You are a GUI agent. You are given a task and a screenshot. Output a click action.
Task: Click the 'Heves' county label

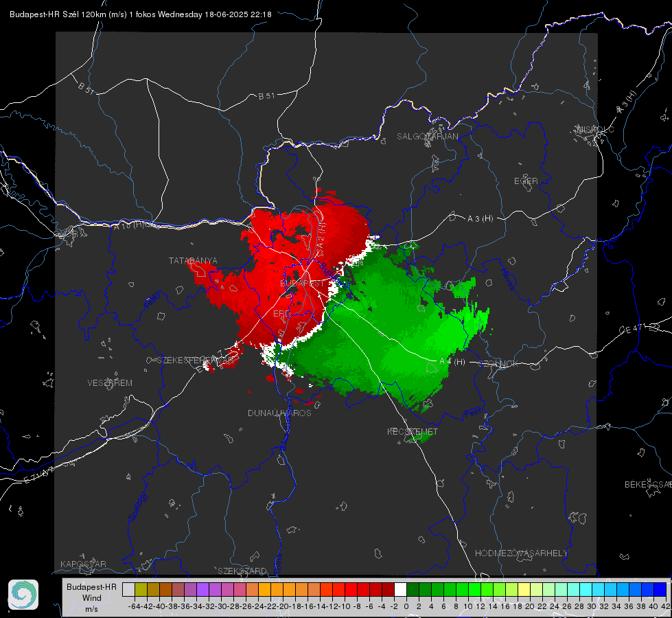pyautogui.click(x=507, y=279)
